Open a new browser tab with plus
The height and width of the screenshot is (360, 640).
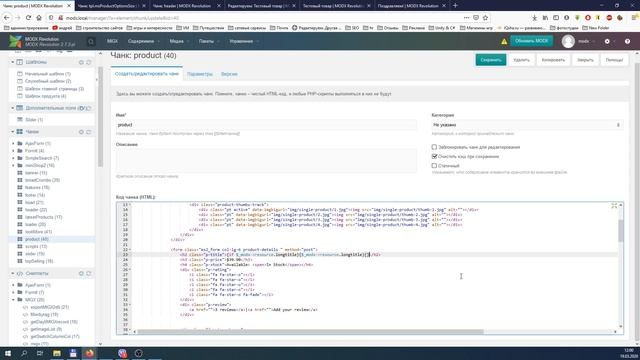point(455,6)
